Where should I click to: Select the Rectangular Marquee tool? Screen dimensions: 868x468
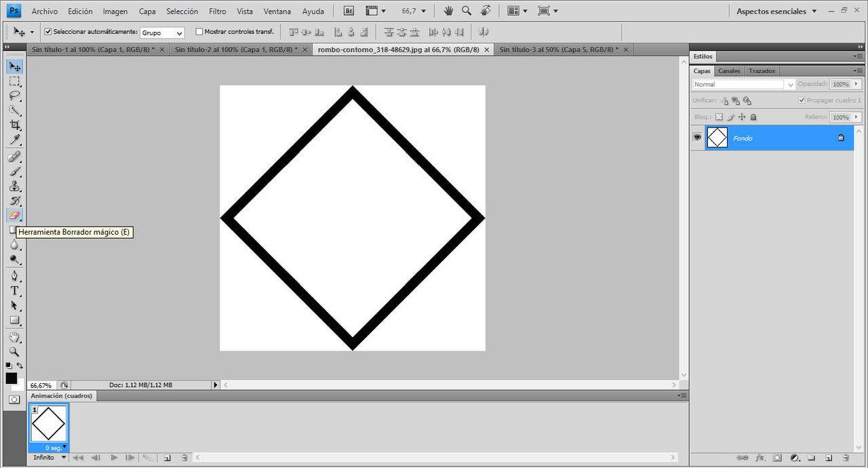click(x=14, y=81)
